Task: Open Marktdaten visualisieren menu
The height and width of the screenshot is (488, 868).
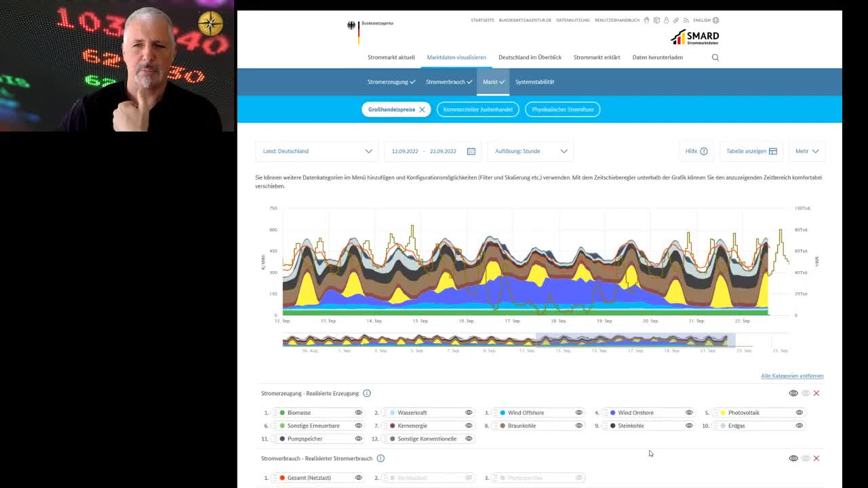Action: point(456,58)
